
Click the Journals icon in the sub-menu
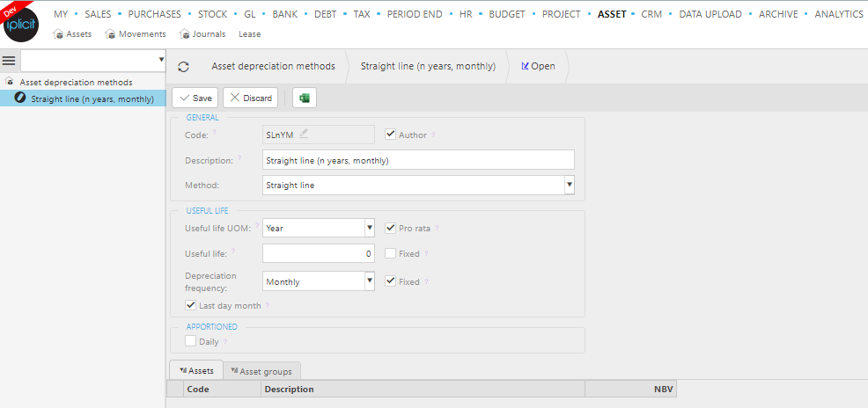point(184,34)
